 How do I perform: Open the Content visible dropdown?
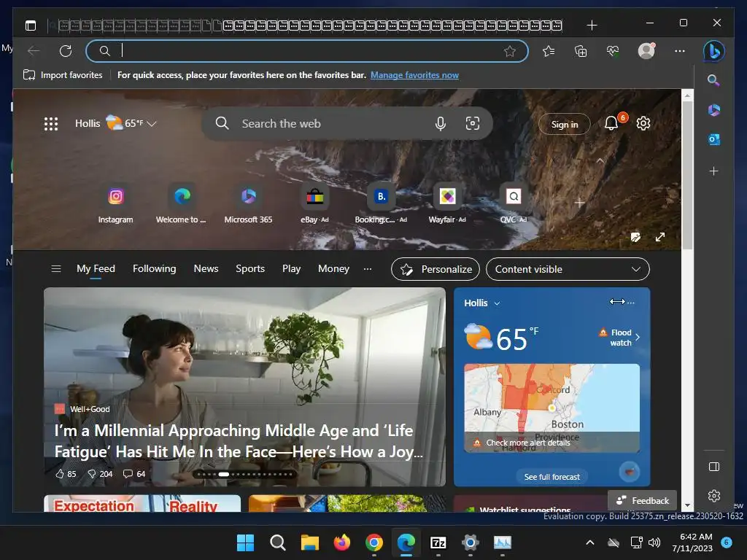[x=568, y=269]
